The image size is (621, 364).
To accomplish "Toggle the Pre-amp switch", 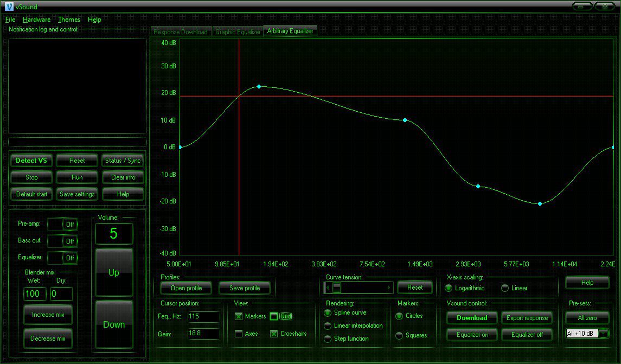I will tap(62, 224).
